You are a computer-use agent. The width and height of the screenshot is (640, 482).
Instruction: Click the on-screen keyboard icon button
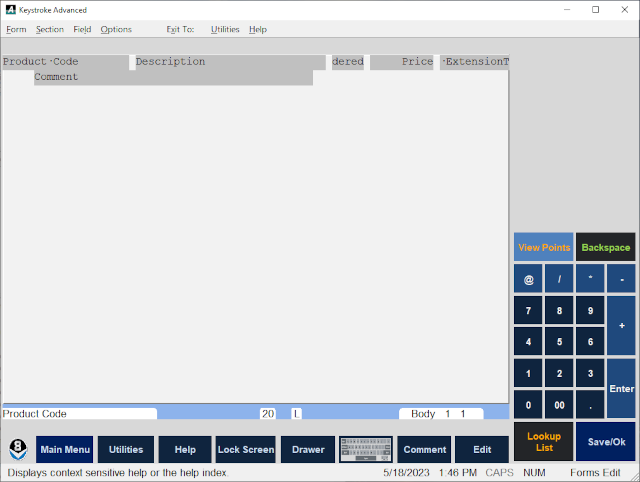click(x=366, y=449)
